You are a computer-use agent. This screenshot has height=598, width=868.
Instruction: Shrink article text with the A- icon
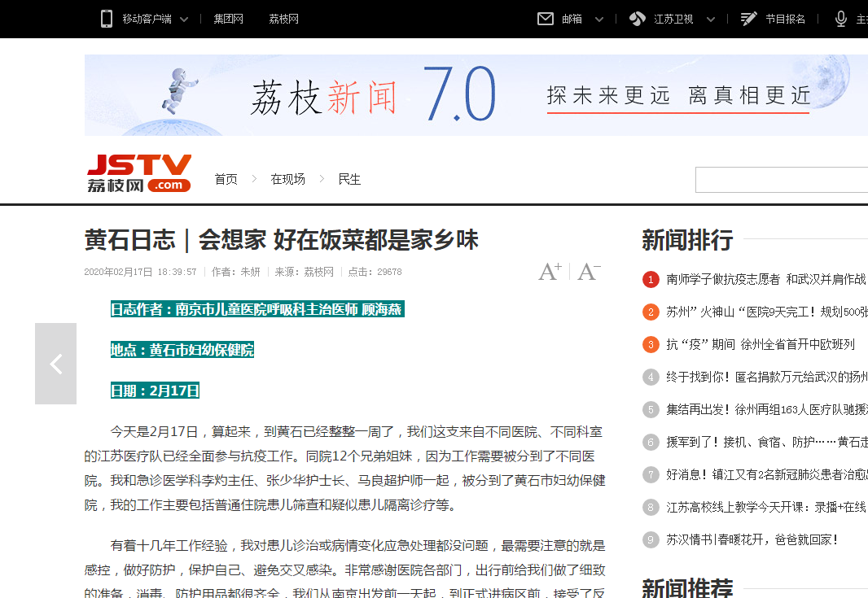588,271
